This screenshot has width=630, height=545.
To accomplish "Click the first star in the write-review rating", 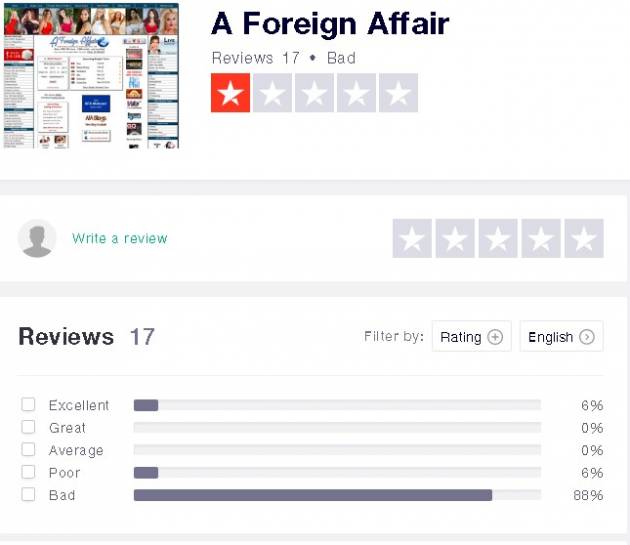I will (x=412, y=239).
